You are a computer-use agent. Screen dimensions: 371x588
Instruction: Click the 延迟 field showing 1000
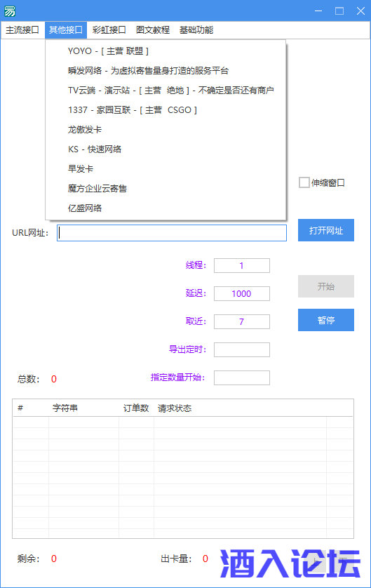pos(242,293)
